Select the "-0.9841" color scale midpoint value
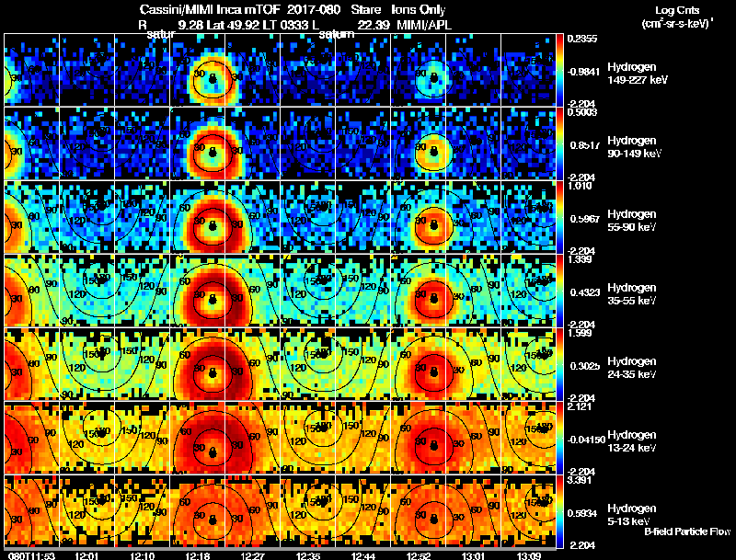 click(583, 72)
